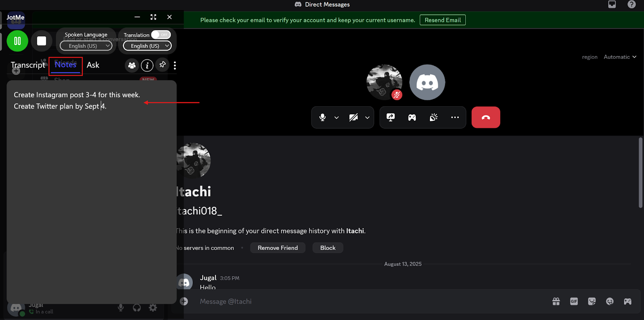Open the sticker picker
The height and width of the screenshot is (320, 644).
pos(592,301)
